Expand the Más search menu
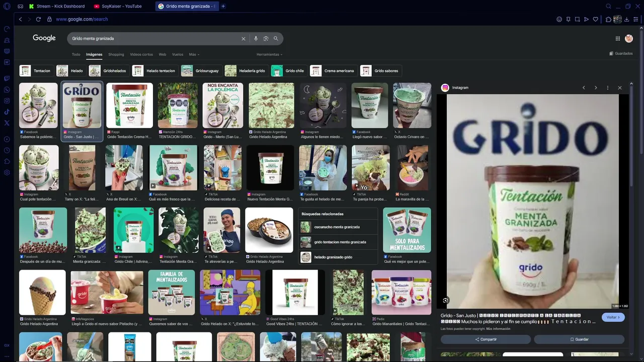The width and height of the screenshot is (644, 362). (x=194, y=54)
